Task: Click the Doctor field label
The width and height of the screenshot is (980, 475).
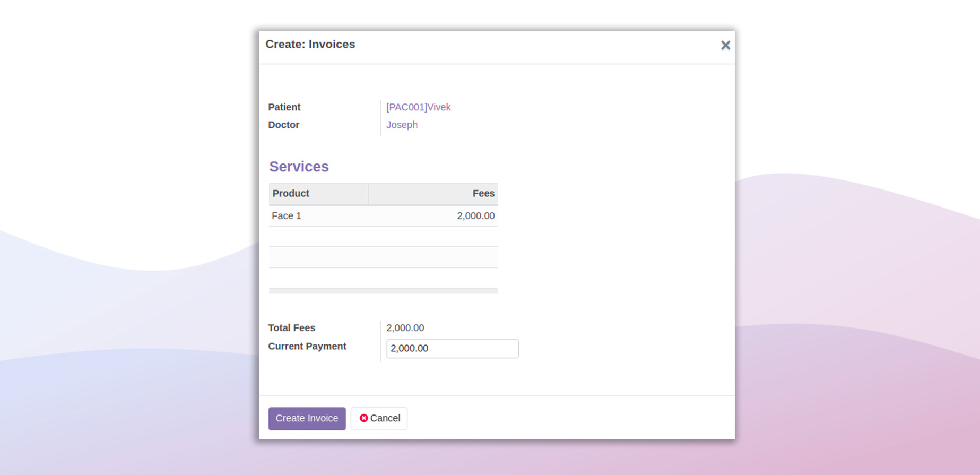Action: [283, 125]
